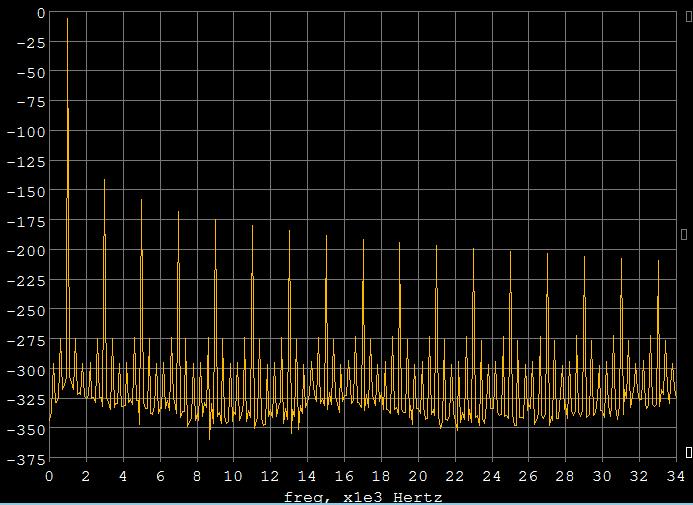693x505 pixels.
Task: Click the 10 label on the frequency axis
Action: coord(233,476)
